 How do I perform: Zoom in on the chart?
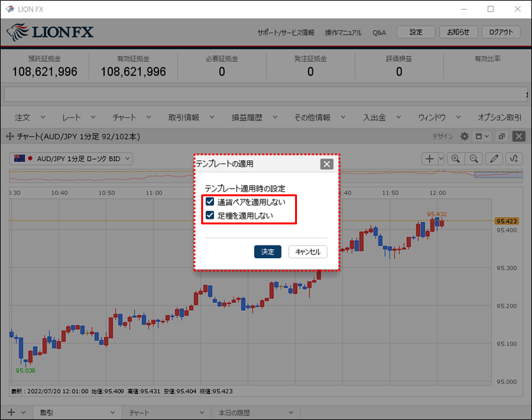pyautogui.click(x=455, y=159)
